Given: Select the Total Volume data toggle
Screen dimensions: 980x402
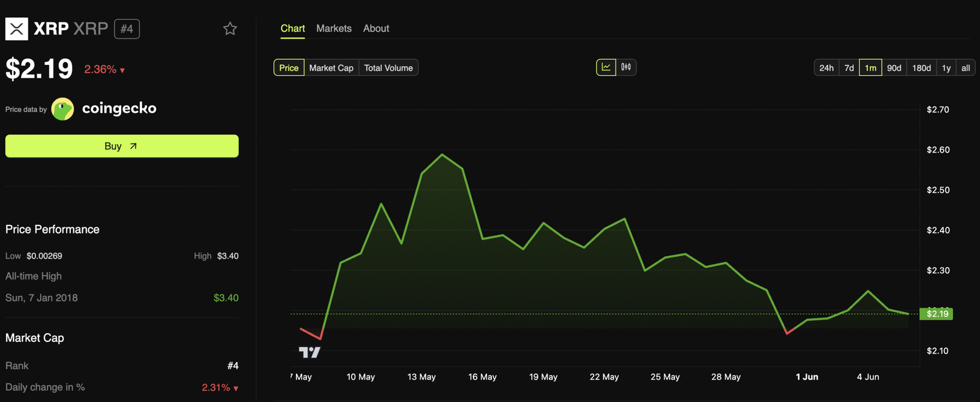Looking at the screenshot, I should tap(388, 68).
